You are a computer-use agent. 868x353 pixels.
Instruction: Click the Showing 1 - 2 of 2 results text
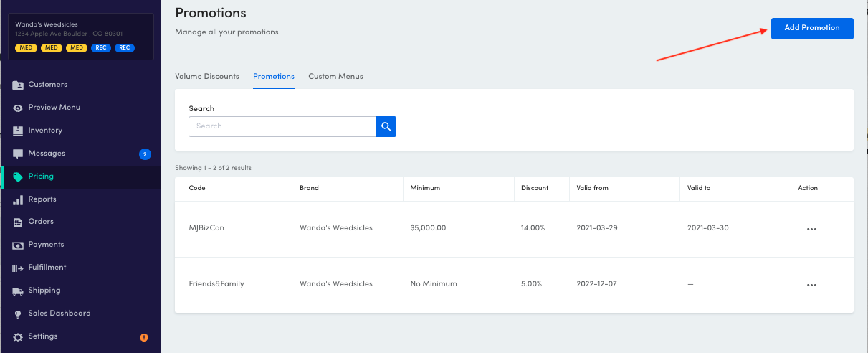pos(213,168)
